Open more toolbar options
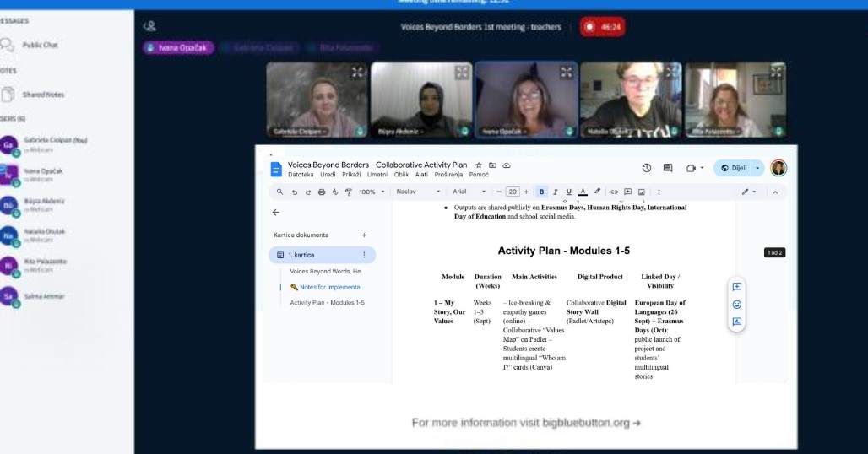Screen dimensions: 868x454 click(659, 192)
